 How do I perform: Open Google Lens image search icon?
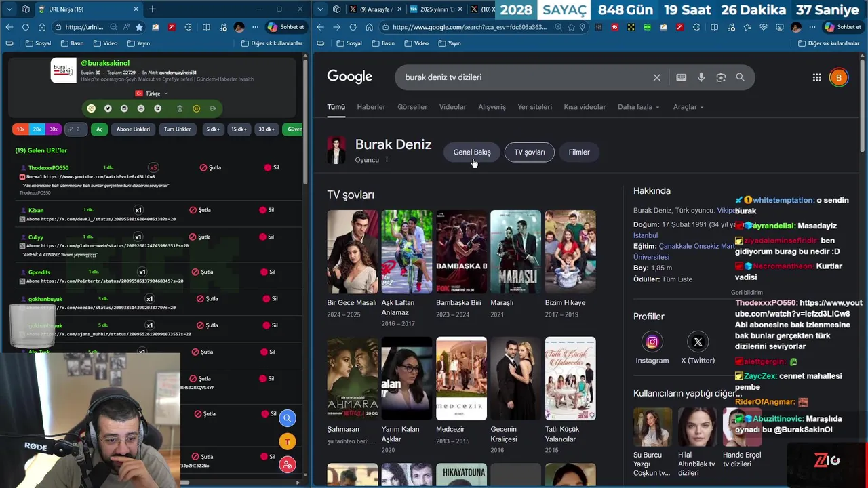point(721,77)
